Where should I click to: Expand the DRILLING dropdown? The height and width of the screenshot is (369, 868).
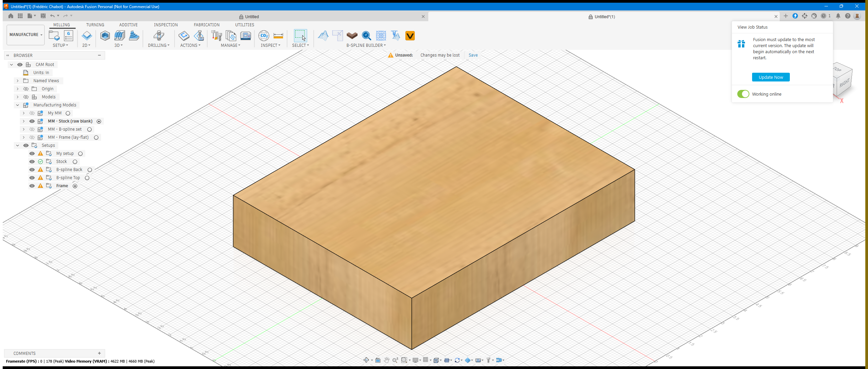[x=159, y=45]
